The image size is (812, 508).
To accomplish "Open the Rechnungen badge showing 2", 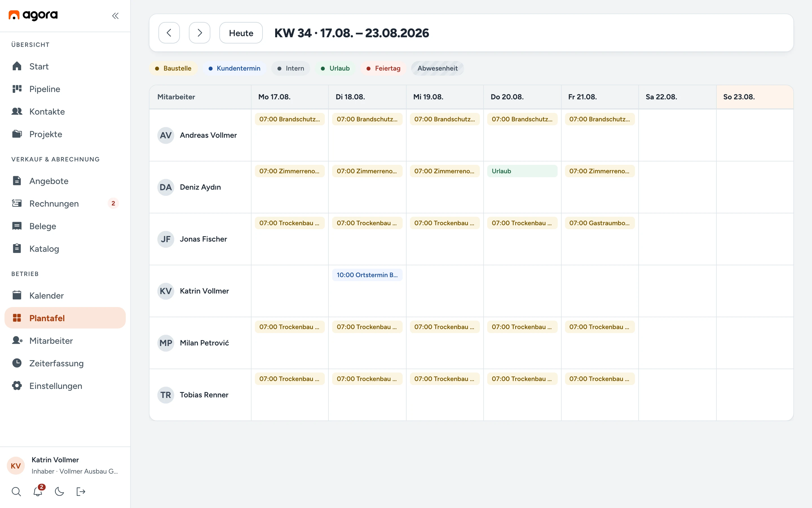I will [113, 203].
